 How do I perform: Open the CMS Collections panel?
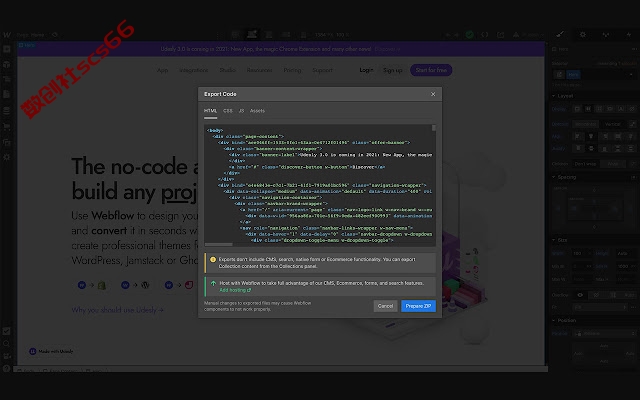[7, 111]
